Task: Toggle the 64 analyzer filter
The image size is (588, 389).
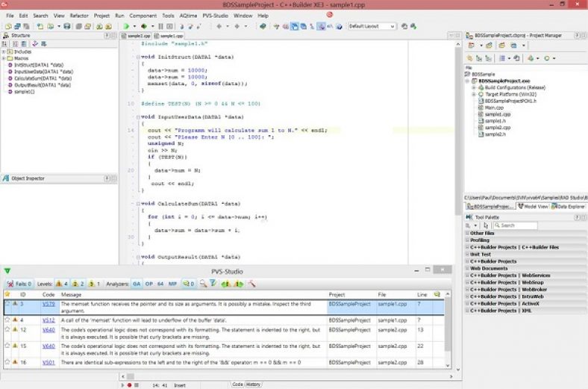Action: [160, 284]
